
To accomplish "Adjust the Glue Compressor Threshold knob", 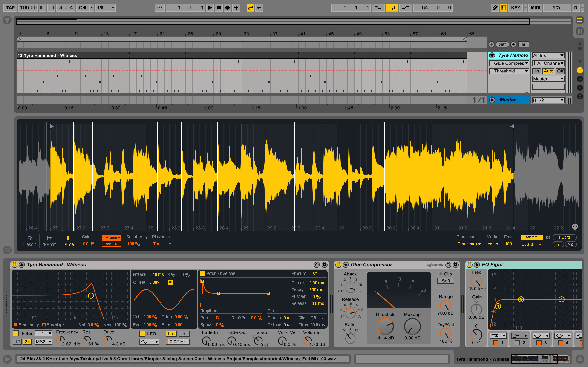I will pyautogui.click(x=385, y=327).
